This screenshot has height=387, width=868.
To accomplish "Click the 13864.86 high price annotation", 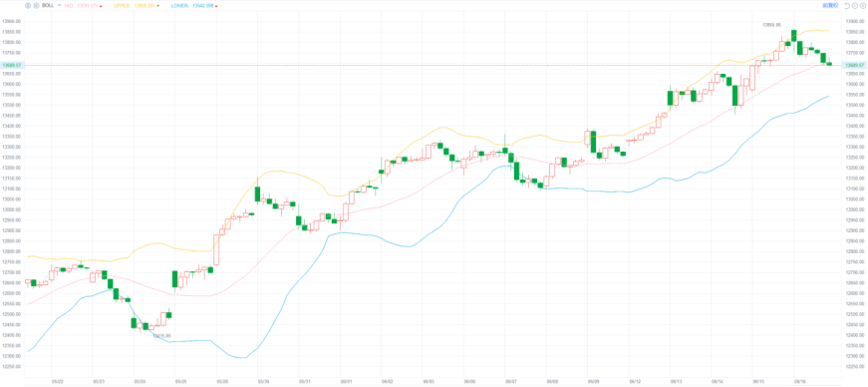I will tap(771, 25).
